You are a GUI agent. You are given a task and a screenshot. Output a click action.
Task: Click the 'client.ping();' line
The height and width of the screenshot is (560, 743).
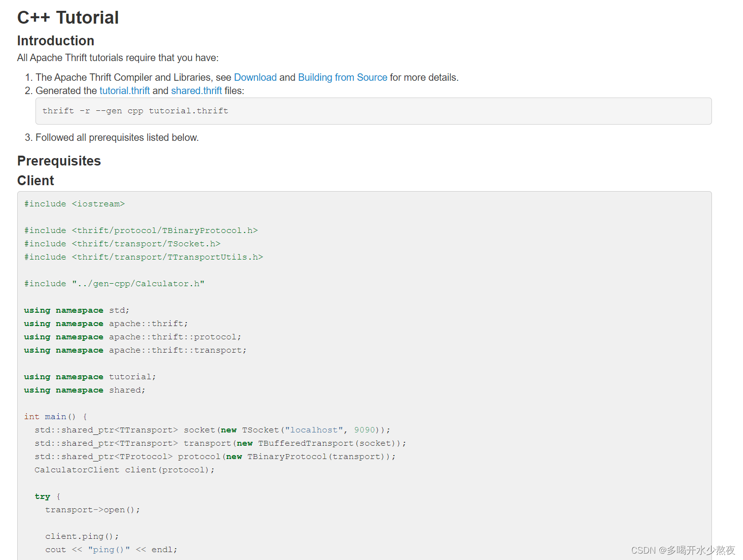click(x=82, y=536)
